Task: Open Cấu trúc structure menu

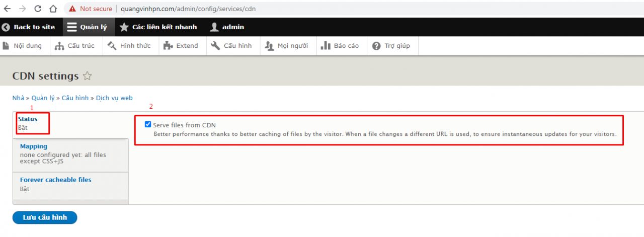Action: pyautogui.click(x=75, y=46)
